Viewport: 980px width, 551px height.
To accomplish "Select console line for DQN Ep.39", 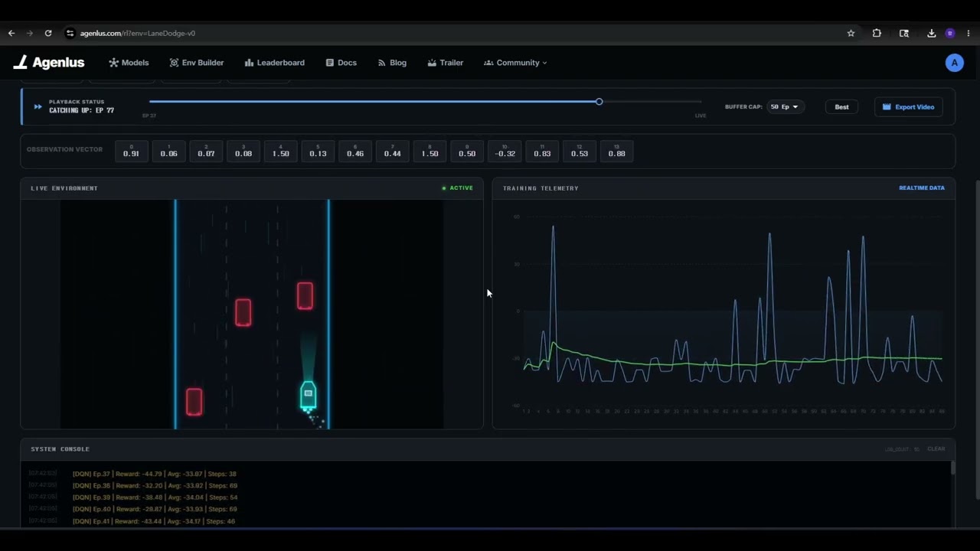I will [x=155, y=497].
